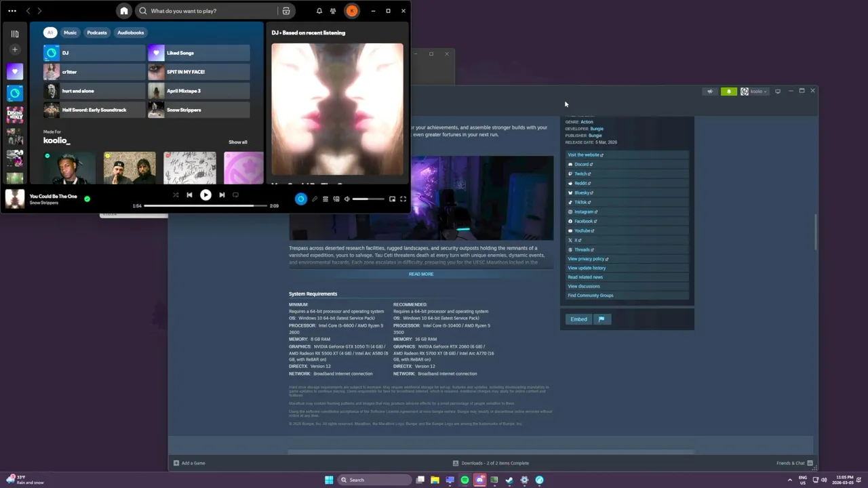Viewport: 868px width, 488px height.
Task: Toggle Queue view in Spotify
Action: (325, 199)
